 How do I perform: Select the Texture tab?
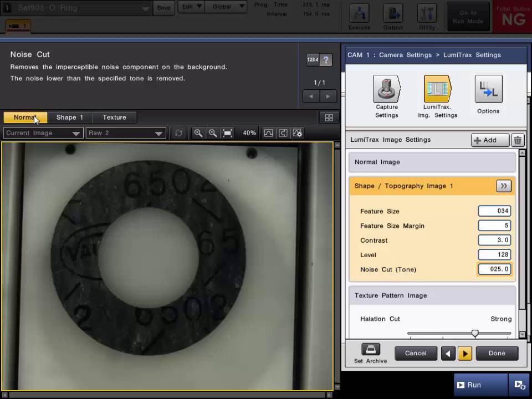click(x=114, y=117)
